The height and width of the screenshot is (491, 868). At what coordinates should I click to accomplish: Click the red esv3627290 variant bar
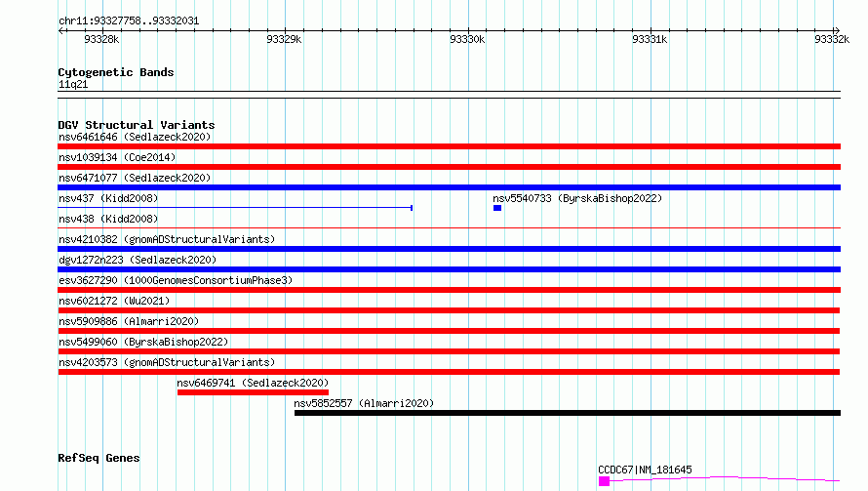[x=449, y=290]
